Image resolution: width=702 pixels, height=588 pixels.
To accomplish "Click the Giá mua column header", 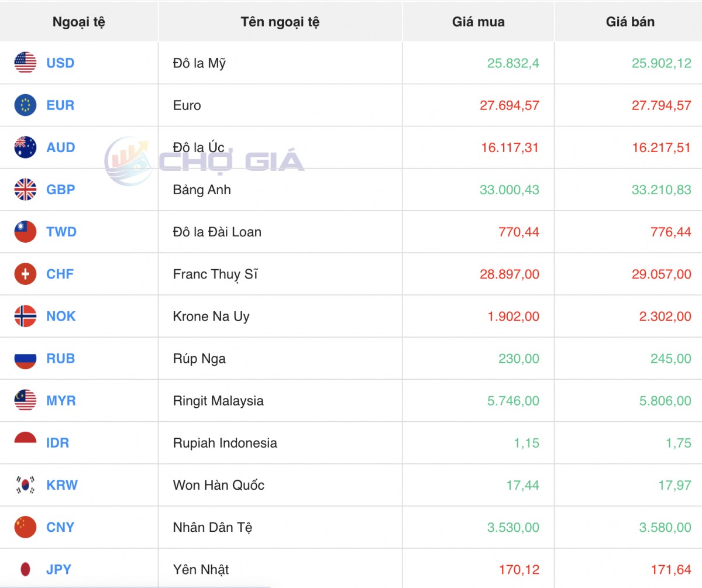I will point(478,22).
